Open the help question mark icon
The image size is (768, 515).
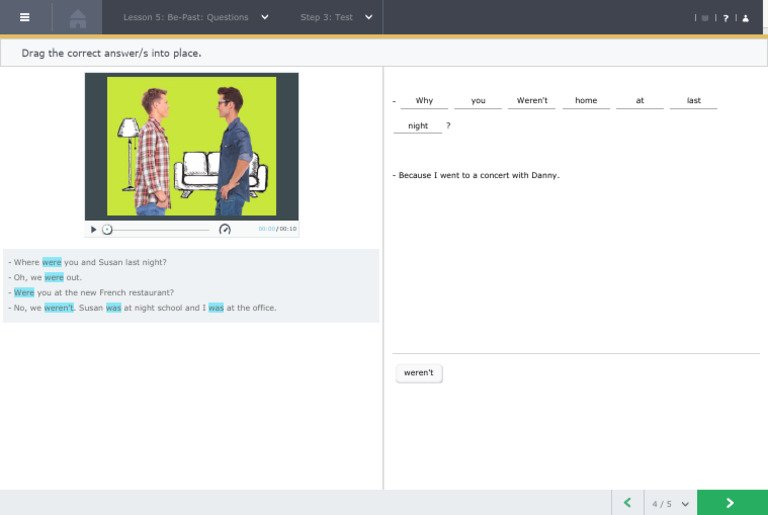[726, 18]
